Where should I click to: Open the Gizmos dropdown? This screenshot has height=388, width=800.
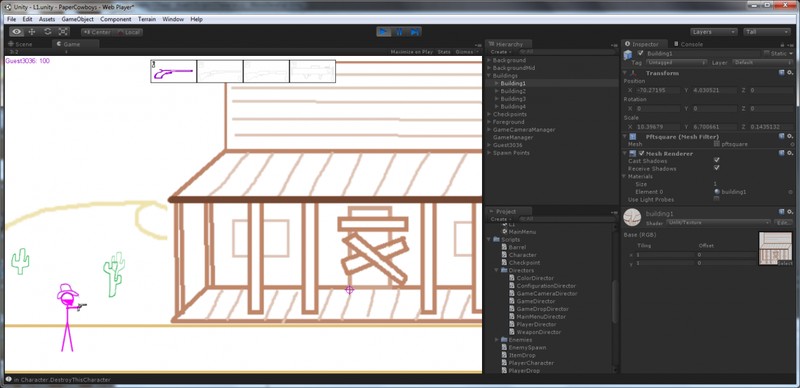pos(466,52)
